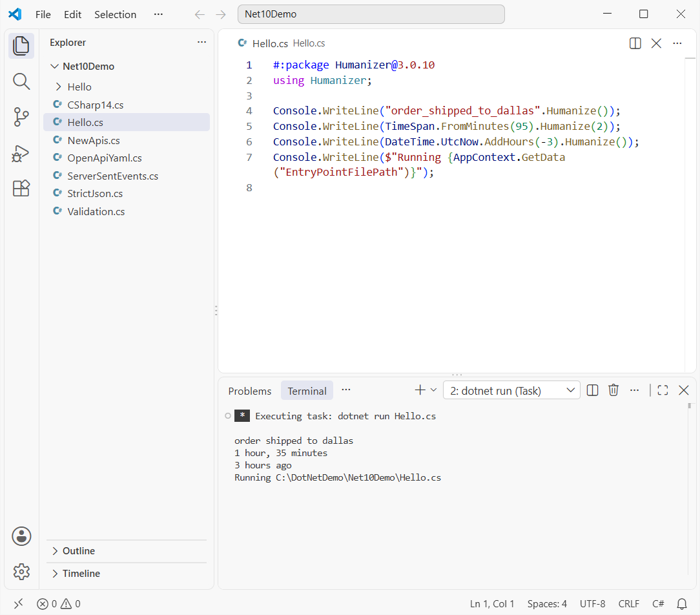This screenshot has width=700, height=615.
Task: Change end of line sequence CRLF
Action: (628, 604)
